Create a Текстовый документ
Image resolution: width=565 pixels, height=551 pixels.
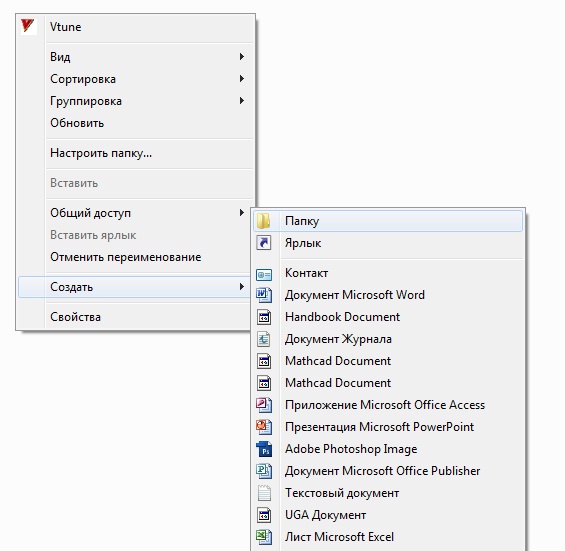coord(388,493)
